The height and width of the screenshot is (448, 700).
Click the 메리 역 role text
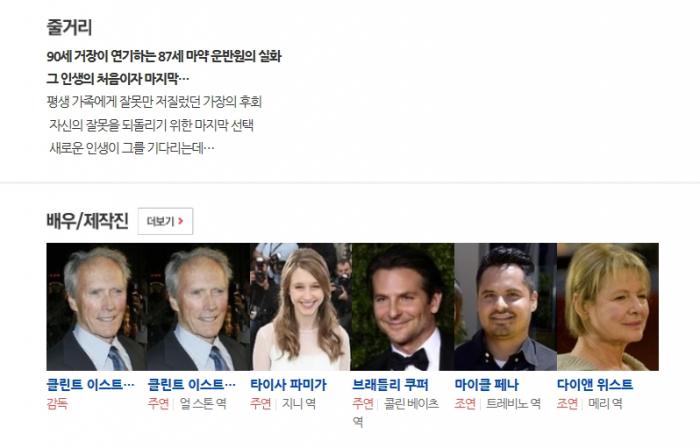[605, 403]
